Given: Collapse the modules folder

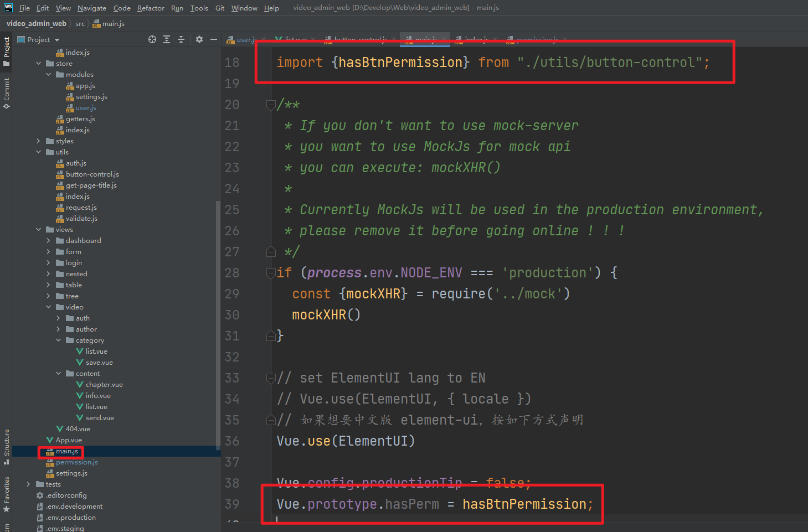Looking at the screenshot, I should tap(49, 75).
